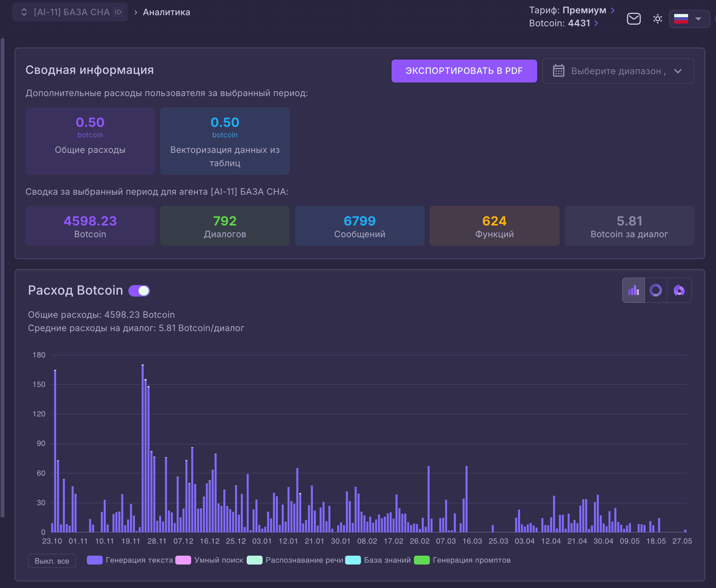Open the date range picker field
Image resolution: width=716 pixels, height=588 pixels.
pyautogui.click(x=618, y=71)
